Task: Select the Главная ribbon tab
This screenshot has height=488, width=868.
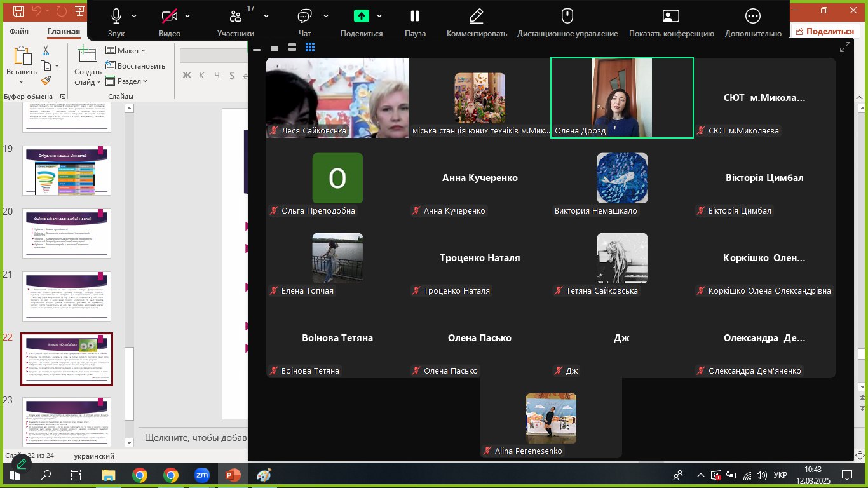Action: [64, 31]
